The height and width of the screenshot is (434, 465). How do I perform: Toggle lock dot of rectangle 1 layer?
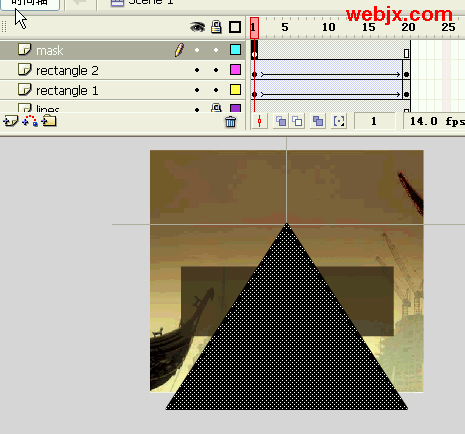[216, 90]
